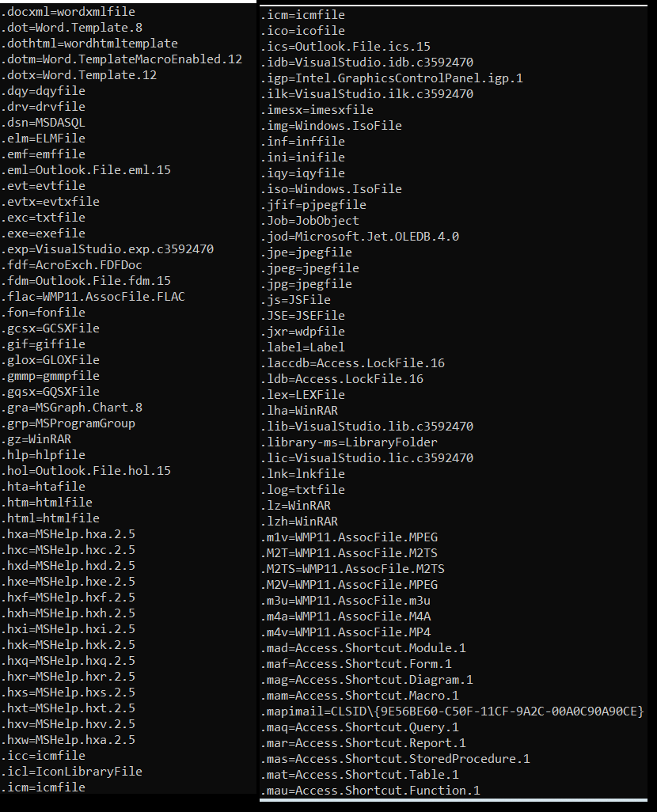Click the .mapimail=CLSID line

tap(452, 711)
